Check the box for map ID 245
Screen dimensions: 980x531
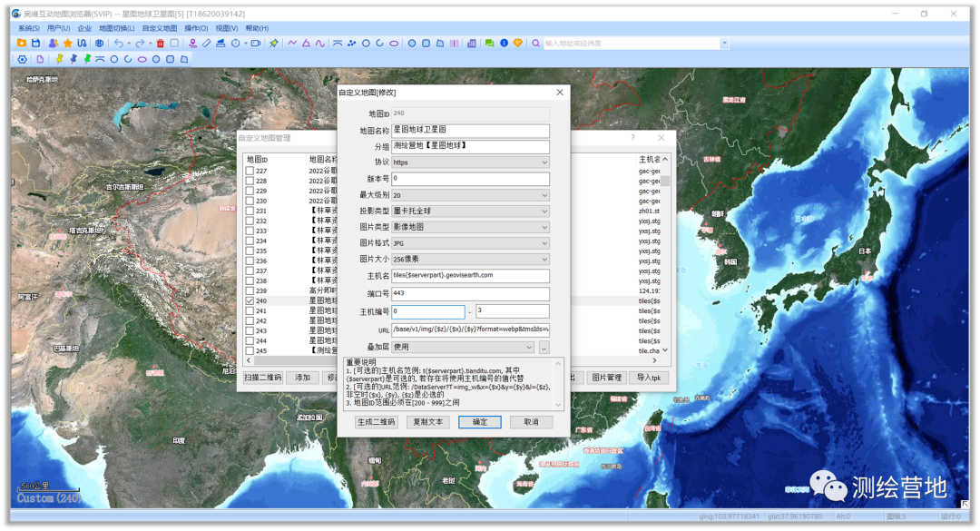[250, 351]
